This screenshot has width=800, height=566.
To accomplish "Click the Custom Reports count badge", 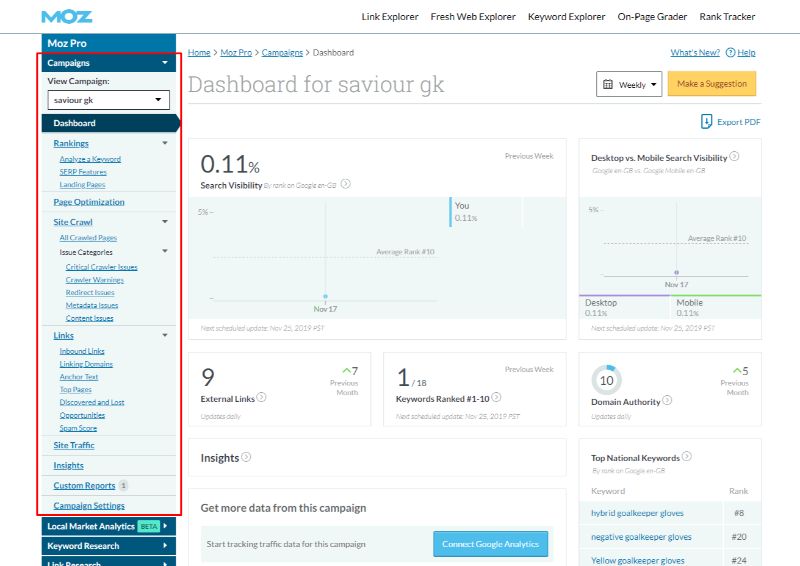I will pyautogui.click(x=123, y=485).
